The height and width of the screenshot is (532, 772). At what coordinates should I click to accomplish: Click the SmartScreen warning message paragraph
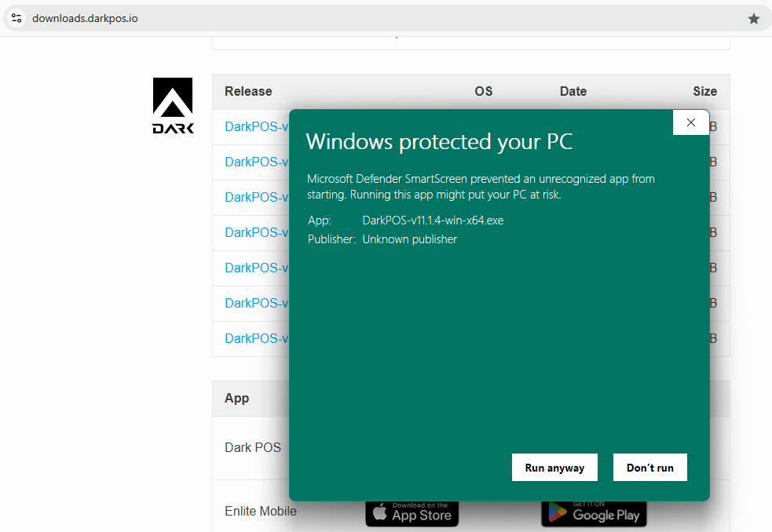click(x=481, y=187)
